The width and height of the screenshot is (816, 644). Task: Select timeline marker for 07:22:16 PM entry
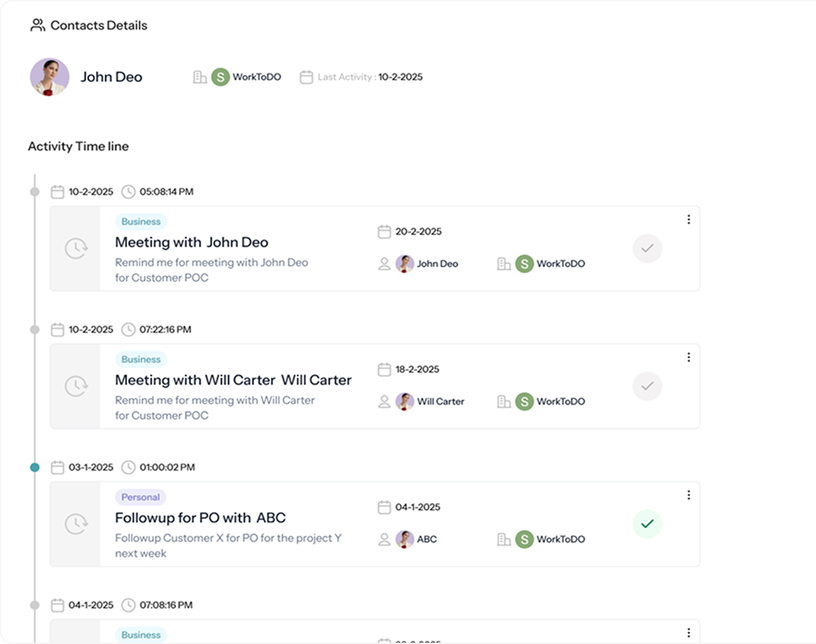pyautogui.click(x=35, y=330)
